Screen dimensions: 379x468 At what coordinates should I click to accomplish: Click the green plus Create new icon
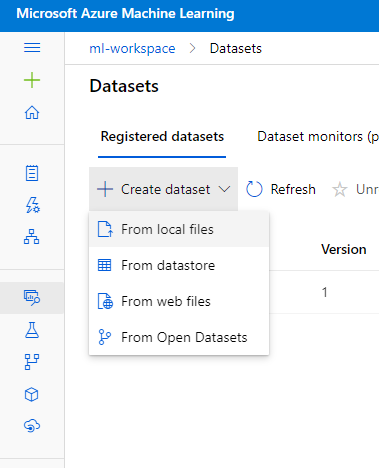coord(32,80)
